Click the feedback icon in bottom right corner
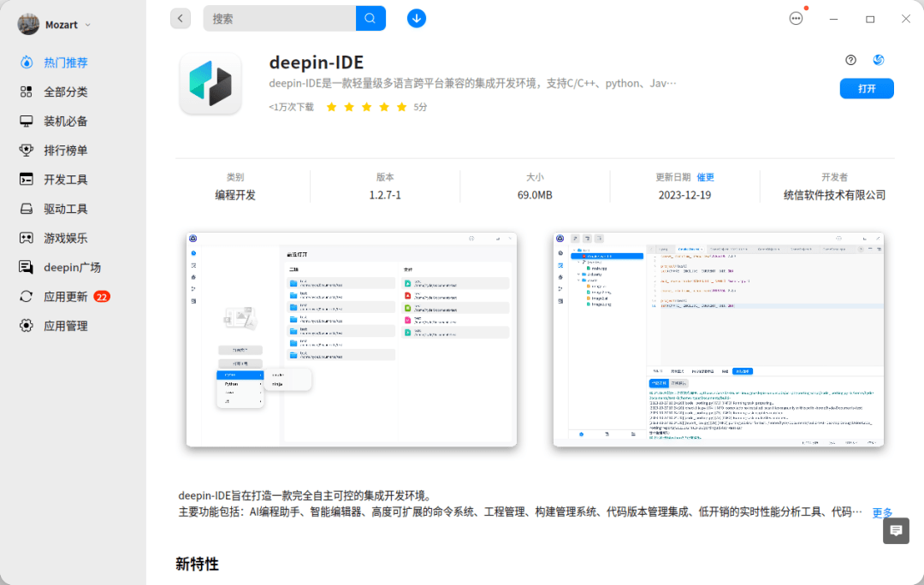Screen dimensions: 924x585 point(896,531)
